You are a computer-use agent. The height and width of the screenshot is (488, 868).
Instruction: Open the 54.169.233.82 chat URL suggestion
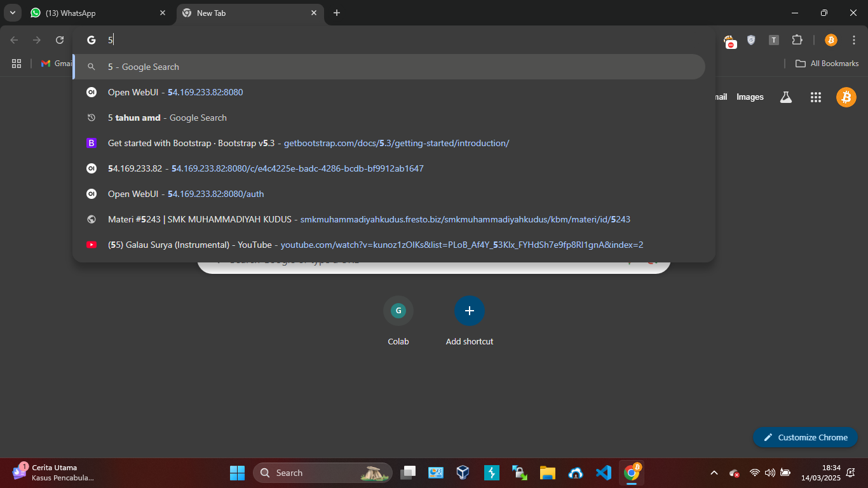389,168
